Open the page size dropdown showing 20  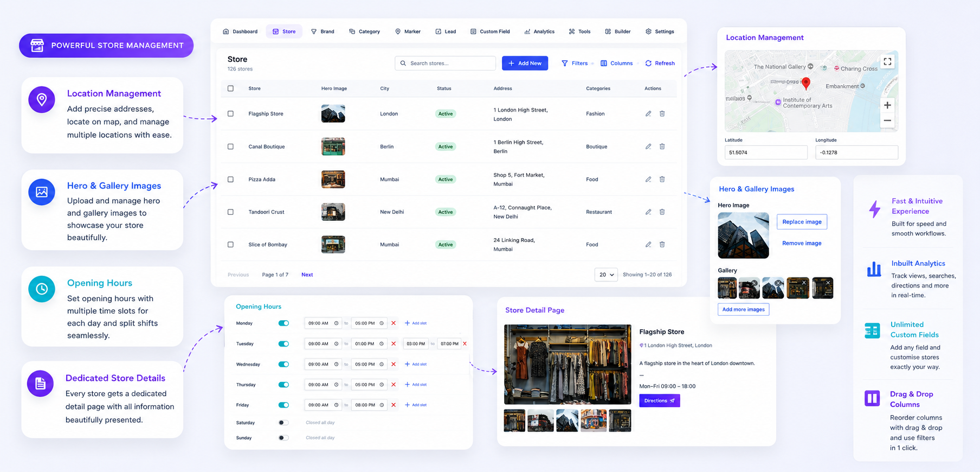click(606, 275)
